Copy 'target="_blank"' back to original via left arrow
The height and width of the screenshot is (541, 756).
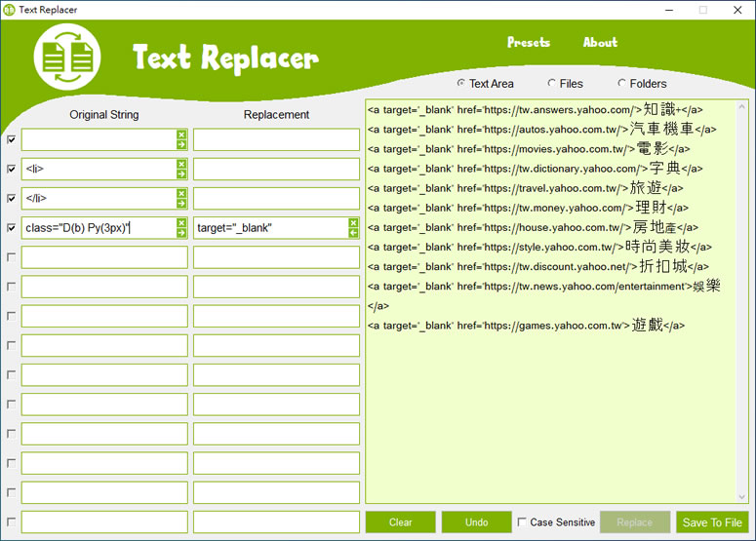coord(353,233)
